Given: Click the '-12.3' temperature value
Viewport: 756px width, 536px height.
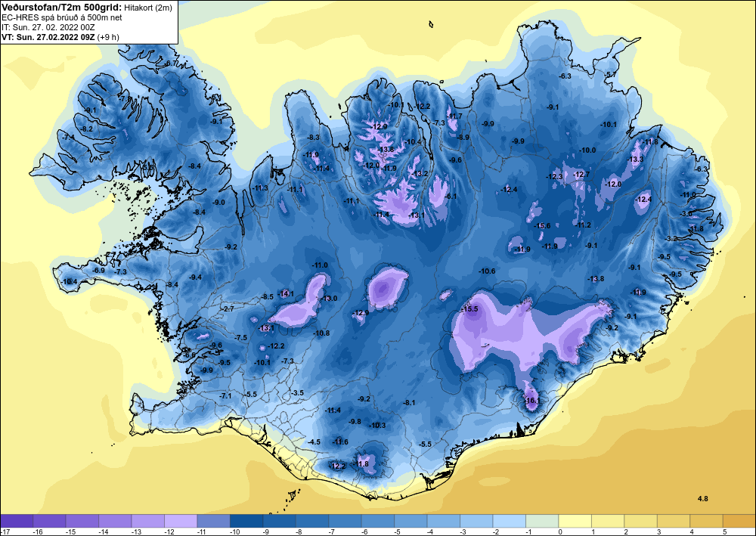Looking at the screenshot, I should 554,177.
